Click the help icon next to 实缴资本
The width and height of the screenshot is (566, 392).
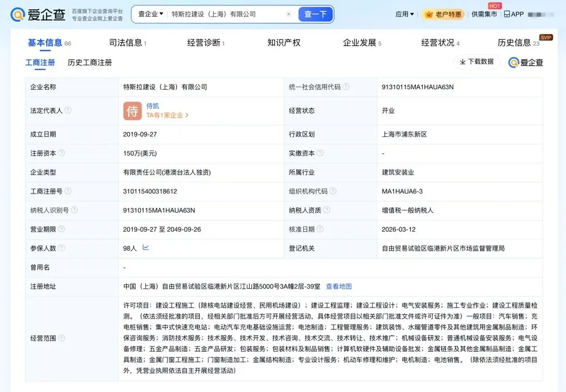click(320, 153)
